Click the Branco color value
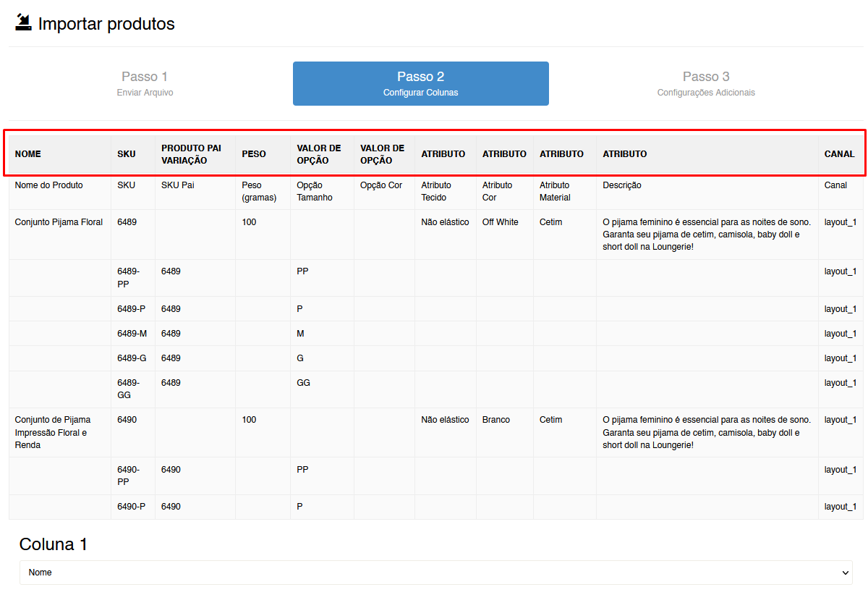Image resolution: width=868 pixels, height=595 pixels. pyautogui.click(x=496, y=420)
